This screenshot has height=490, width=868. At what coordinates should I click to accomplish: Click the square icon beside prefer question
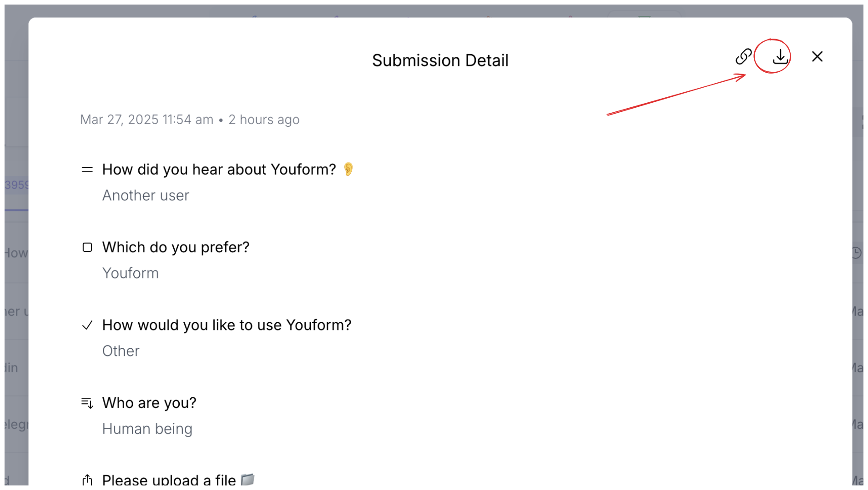point(87,247)
